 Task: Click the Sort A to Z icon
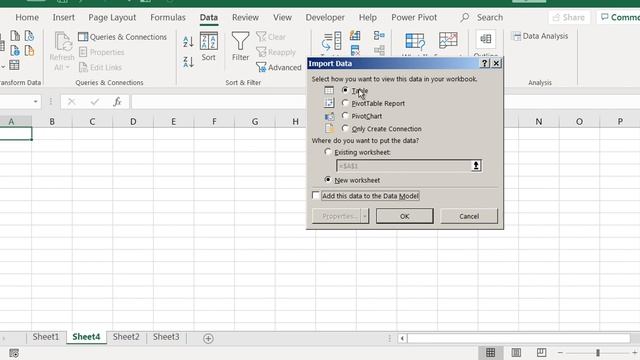(x=188, y=42)
